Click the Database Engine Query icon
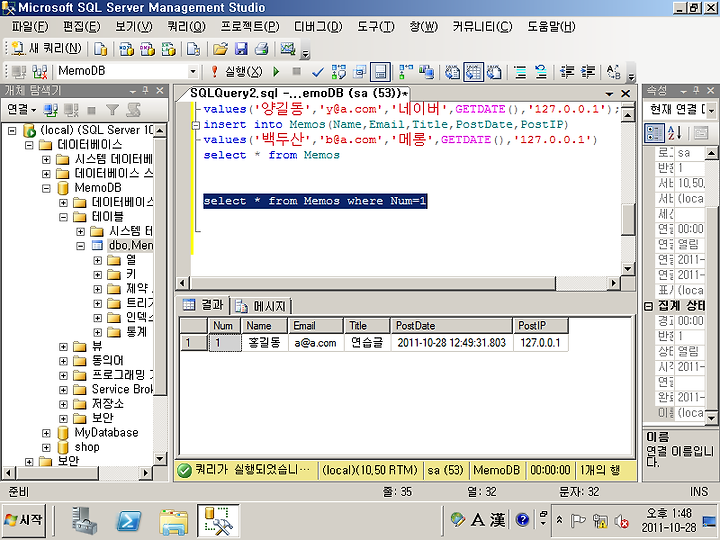 100,49
